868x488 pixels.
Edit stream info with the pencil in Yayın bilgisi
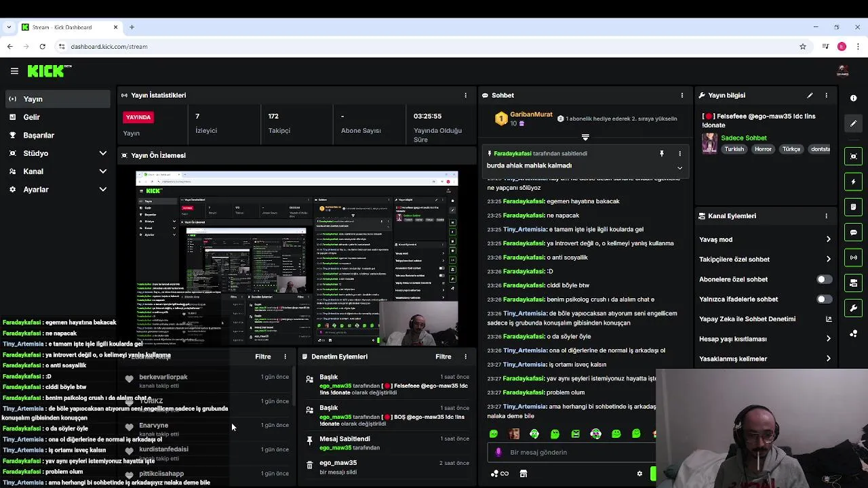[x=810, y=96]
